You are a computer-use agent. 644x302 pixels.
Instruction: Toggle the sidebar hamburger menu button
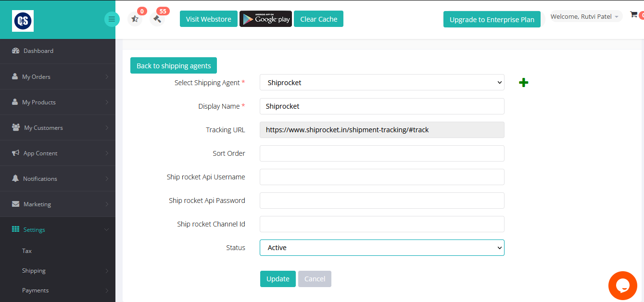click(112, 19)
